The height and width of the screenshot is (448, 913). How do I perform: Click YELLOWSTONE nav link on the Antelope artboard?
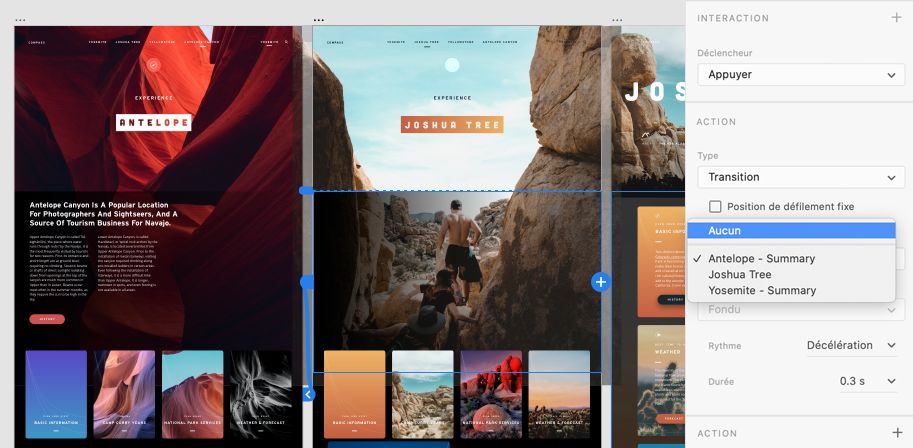pyautogui.click(x=162, y=42)
